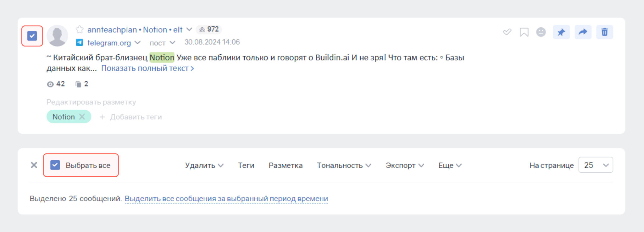Click the Telegram source icon
644x232 pixels.
coord(80,42)
